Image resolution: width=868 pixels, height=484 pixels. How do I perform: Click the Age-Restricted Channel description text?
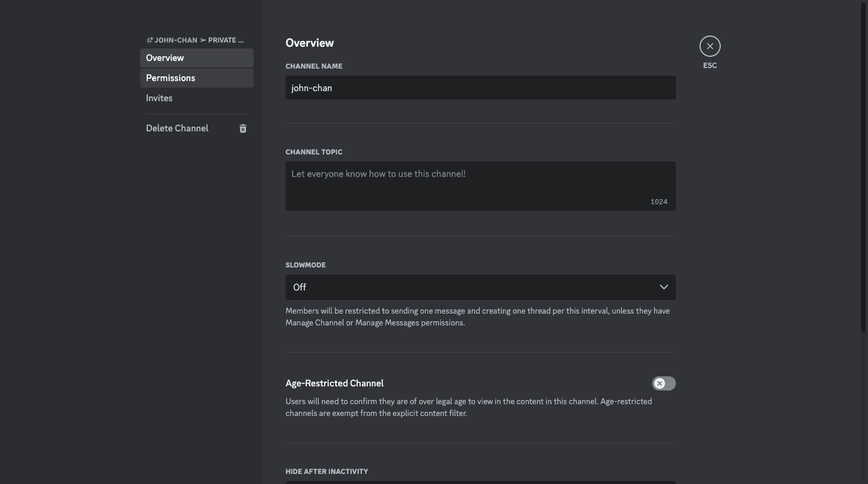tap(469, 407)
